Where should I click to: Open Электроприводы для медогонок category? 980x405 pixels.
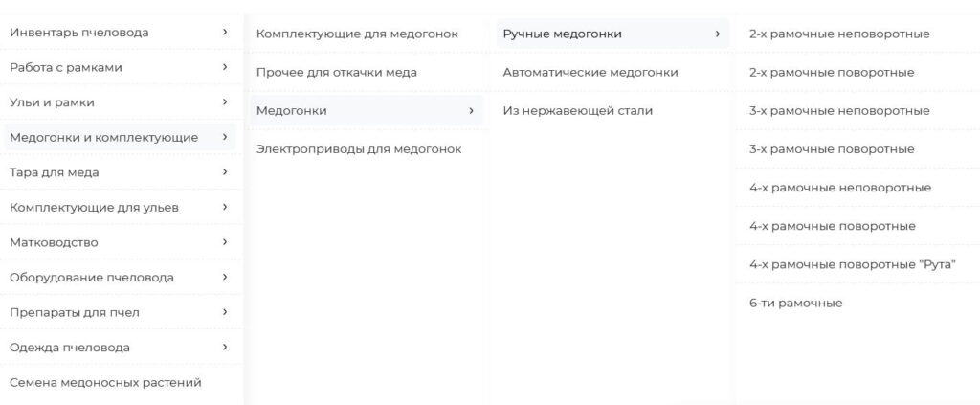tap(359, 149)
